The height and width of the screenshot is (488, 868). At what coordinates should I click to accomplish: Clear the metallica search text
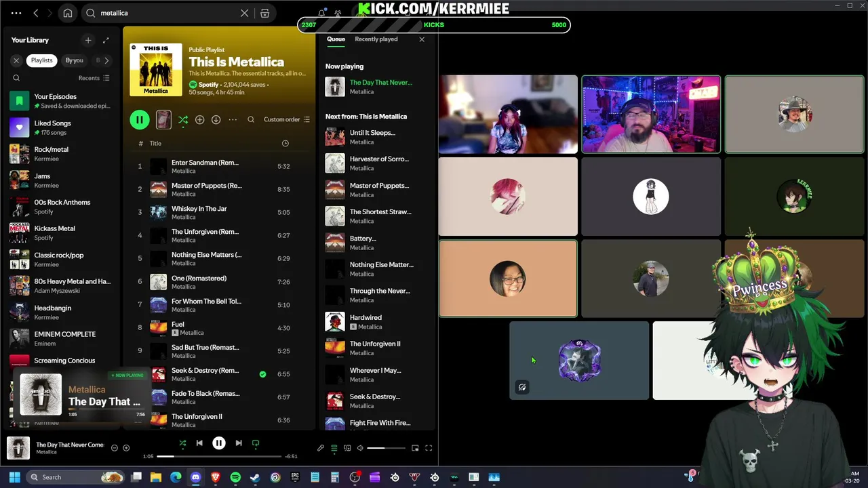click(x=245, y=13)
